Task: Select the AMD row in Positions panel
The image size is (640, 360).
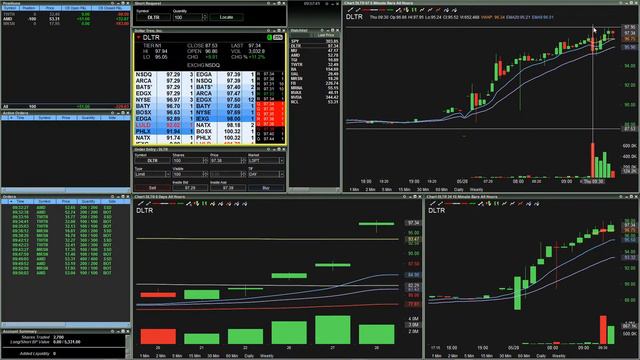Action: pos(65,19)
